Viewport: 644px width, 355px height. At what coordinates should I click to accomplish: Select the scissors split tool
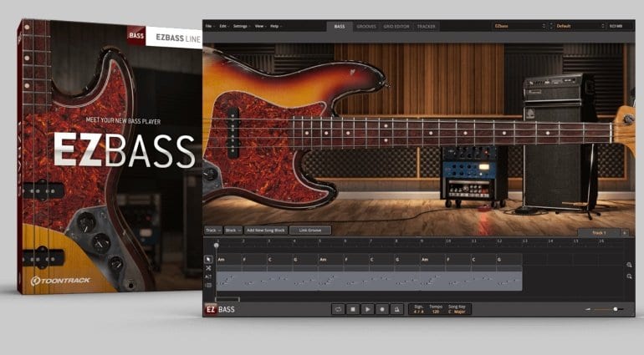[208, 268]
